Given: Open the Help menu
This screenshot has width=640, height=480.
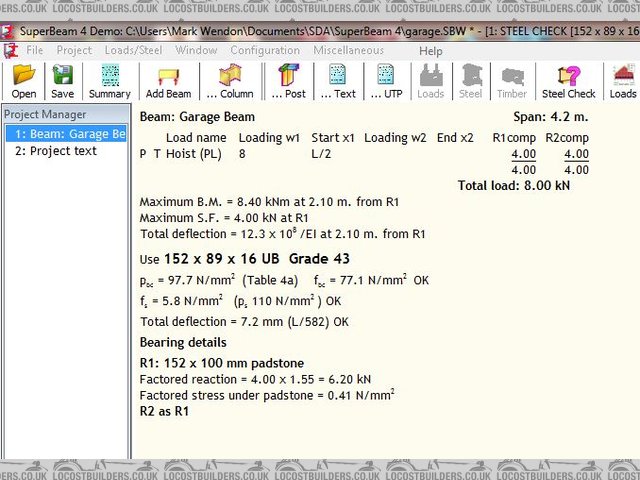Looking at the screenshot, I should coord(431,51).
